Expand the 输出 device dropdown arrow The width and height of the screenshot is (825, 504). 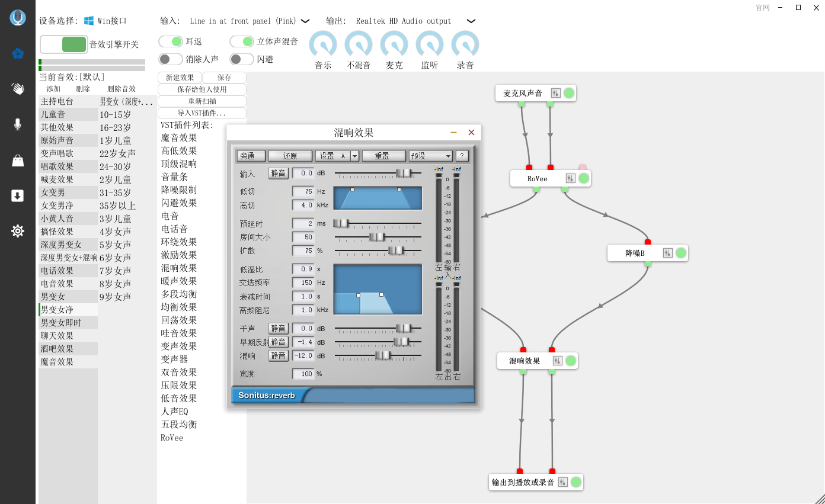click(x=471, y=21)
